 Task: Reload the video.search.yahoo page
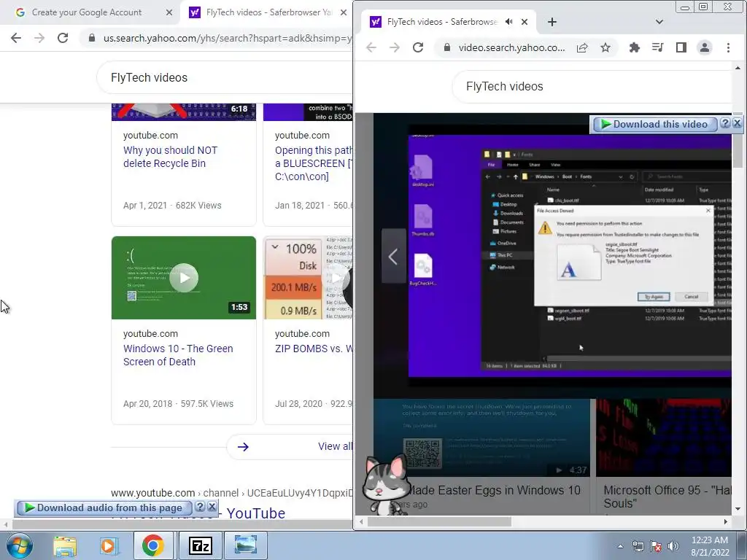pyautogui.click(x=418, y=47)
